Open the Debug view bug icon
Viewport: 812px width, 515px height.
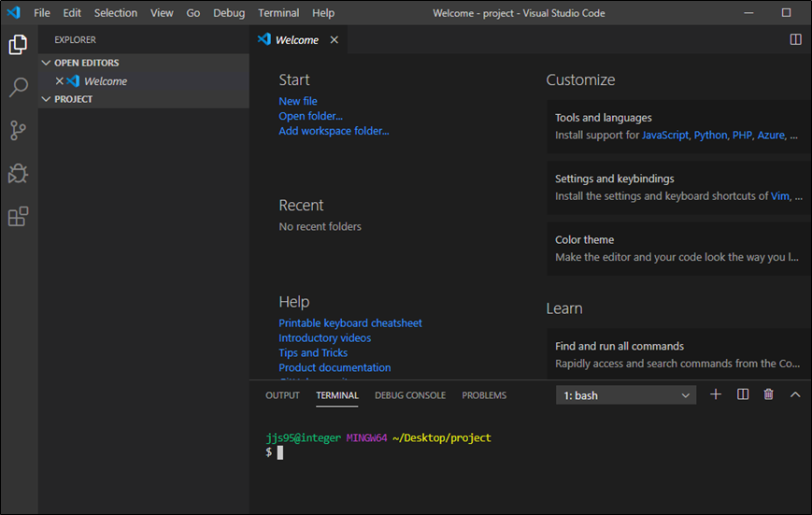(x=18, y=174)
